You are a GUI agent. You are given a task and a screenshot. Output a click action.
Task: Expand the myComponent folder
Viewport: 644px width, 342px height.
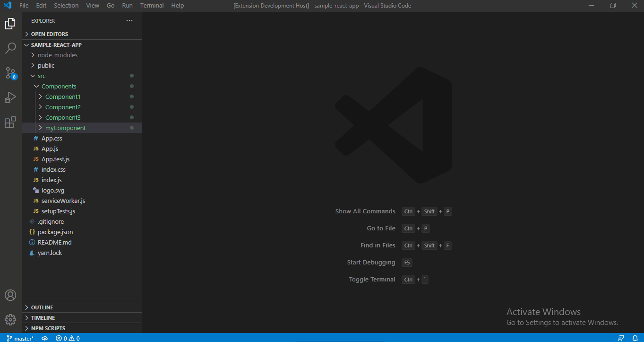tap(82, 128)
